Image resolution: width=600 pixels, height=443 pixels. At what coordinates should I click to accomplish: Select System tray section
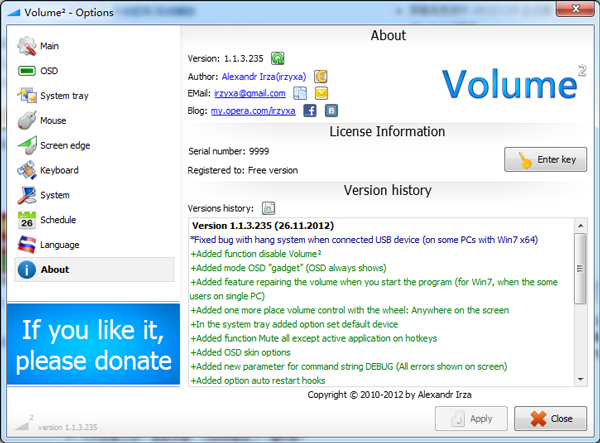tap(64, 96)
